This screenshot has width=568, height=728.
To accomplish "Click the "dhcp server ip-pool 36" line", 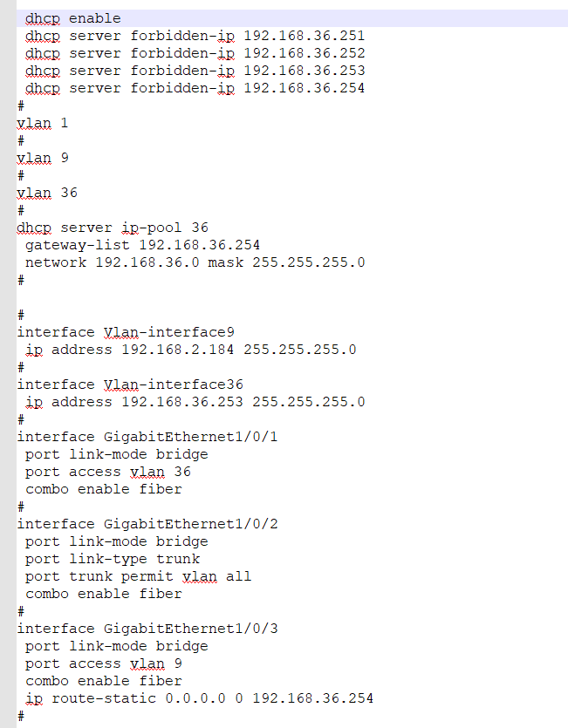I will point(113,228).
